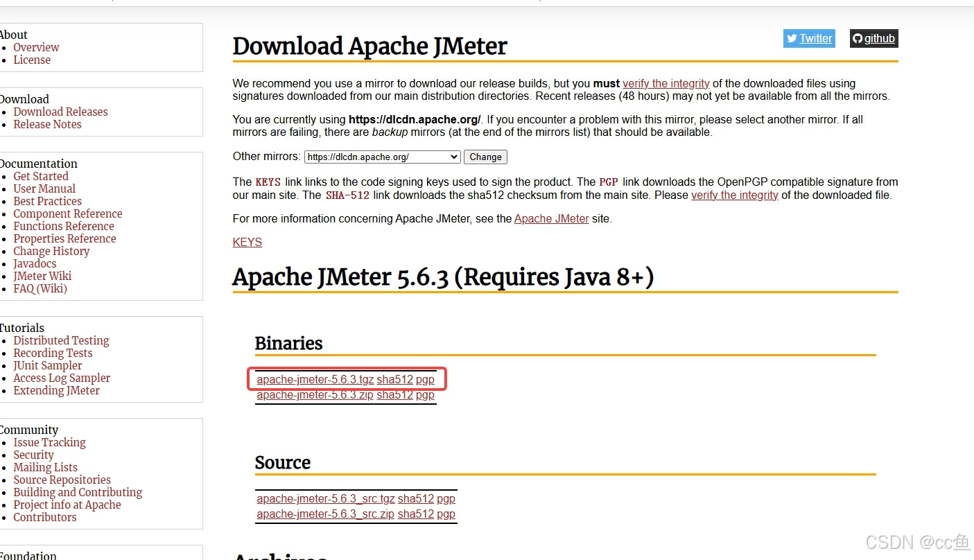Open first 'verify the integrity' link

coord(666,83)
